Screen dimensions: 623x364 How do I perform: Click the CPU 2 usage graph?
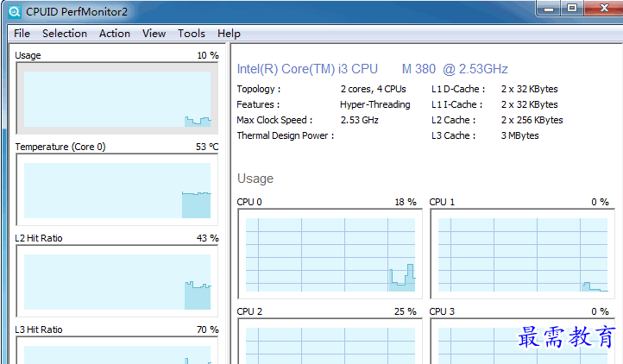coord(330,341)
